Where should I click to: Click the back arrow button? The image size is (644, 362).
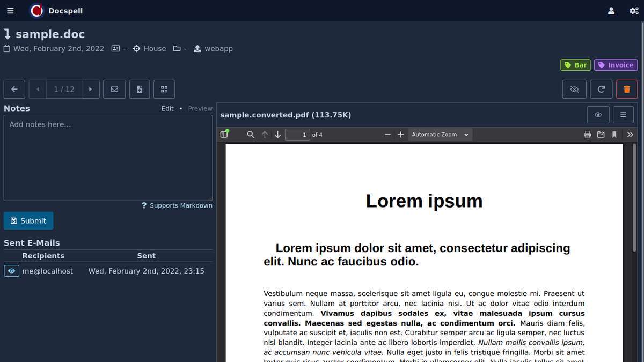14,90
